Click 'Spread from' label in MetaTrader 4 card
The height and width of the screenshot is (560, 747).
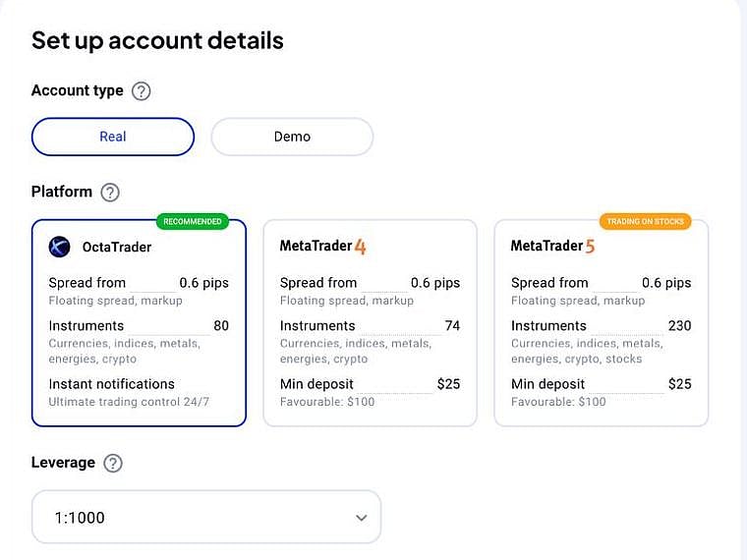[x=318, y=283]
